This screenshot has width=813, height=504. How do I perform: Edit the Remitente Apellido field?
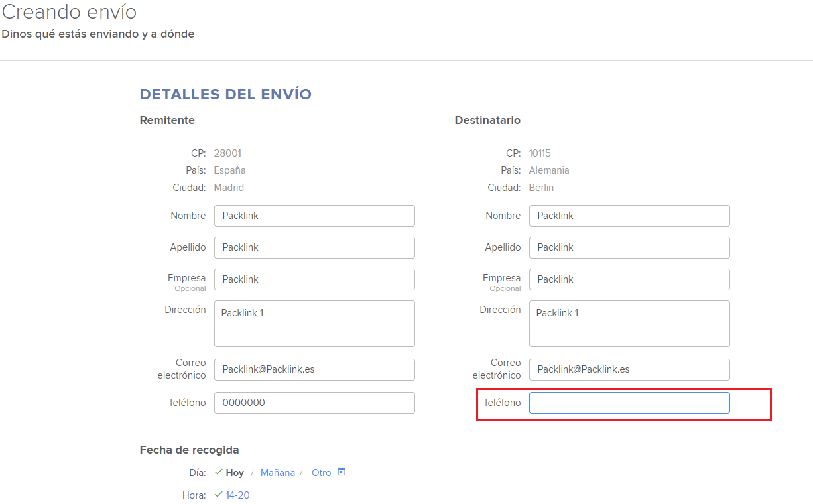[314, 247]
